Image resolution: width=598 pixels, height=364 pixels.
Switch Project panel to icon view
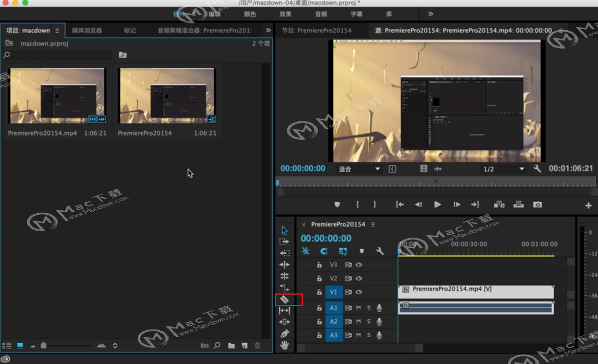click(20, 346)
